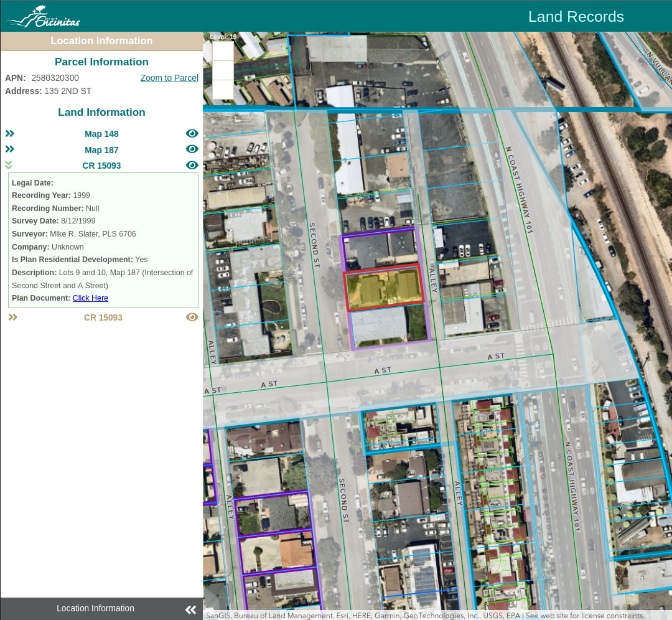The height and width of the screenshot is (620, 672).
Task: Click the top white map control button
Action: (x=223, y=52)
